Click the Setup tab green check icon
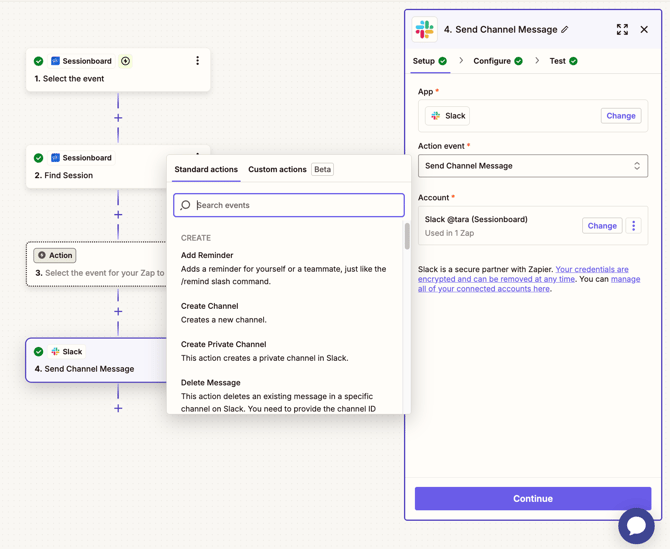 coord(443,61)
